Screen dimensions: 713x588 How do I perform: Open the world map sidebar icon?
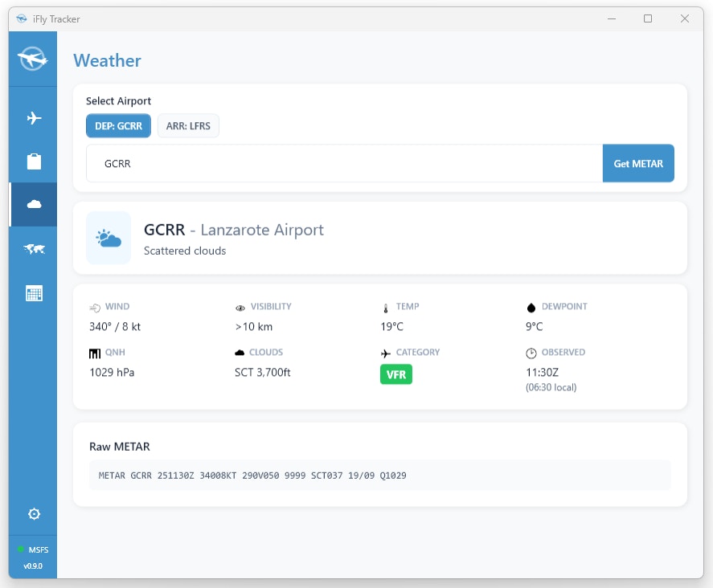(x=34, y=249)
